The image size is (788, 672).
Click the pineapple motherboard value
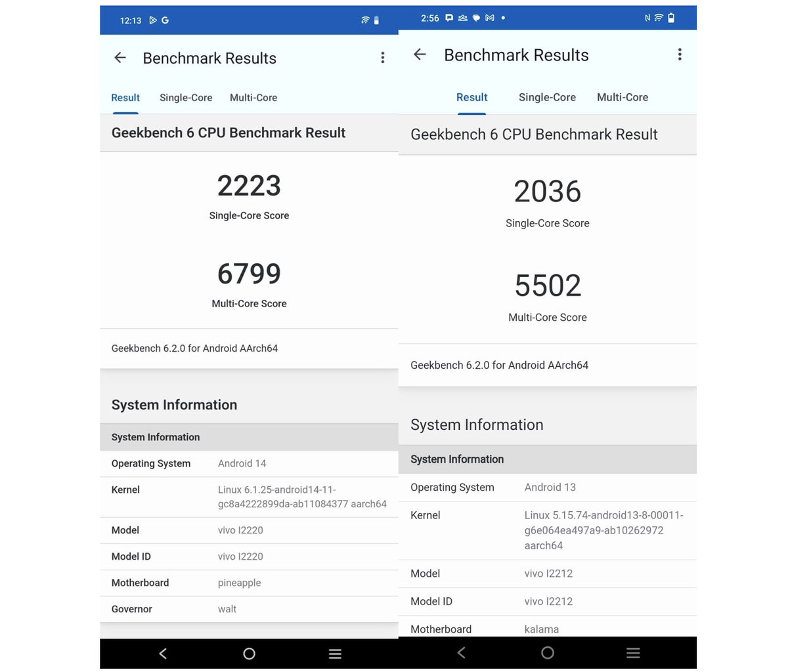(x=239, y=583)
